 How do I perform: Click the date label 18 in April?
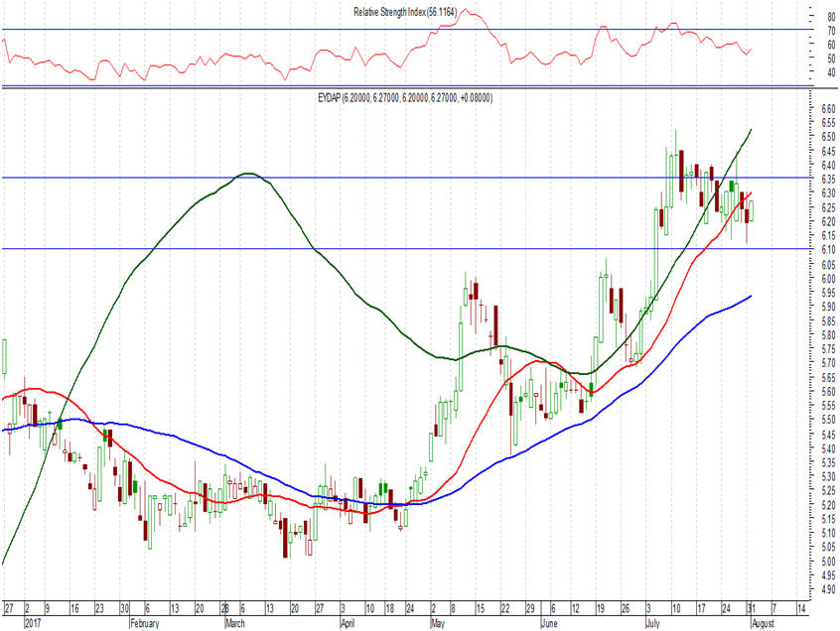390,608
